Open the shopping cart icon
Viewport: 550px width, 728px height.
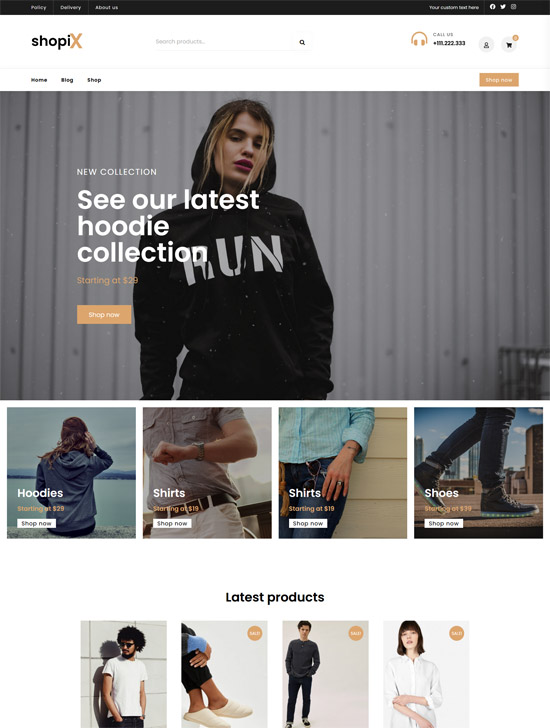[509, 45]
